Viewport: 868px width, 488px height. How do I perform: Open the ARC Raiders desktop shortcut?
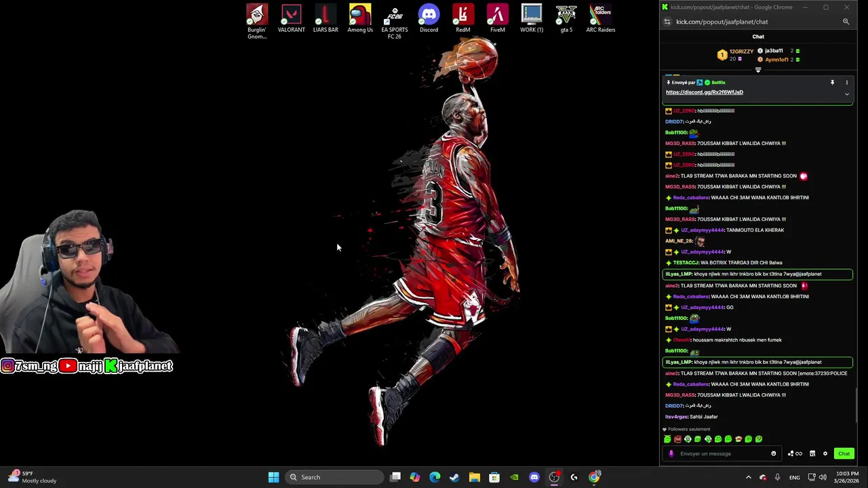[x=601, y=18]
